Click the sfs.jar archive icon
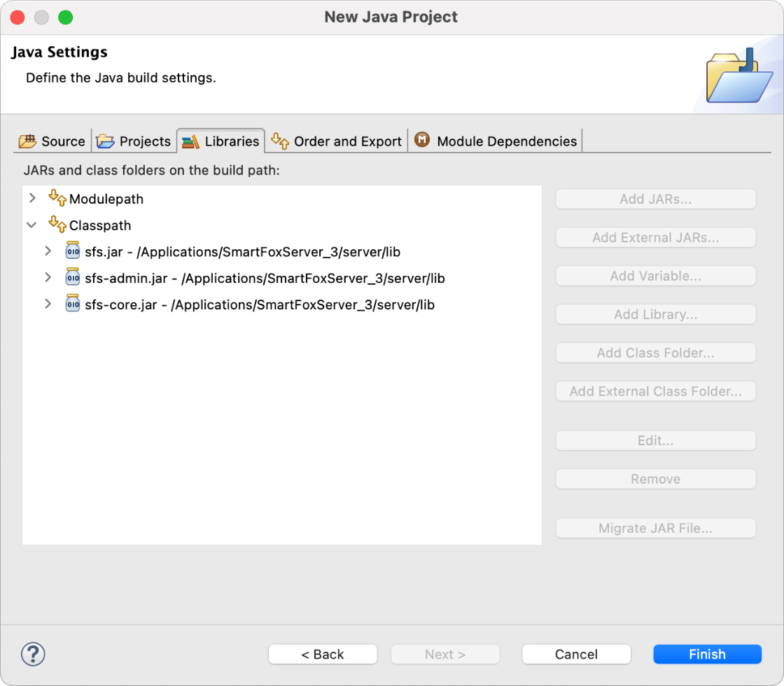784x686 pixels. tap(73, 251)
